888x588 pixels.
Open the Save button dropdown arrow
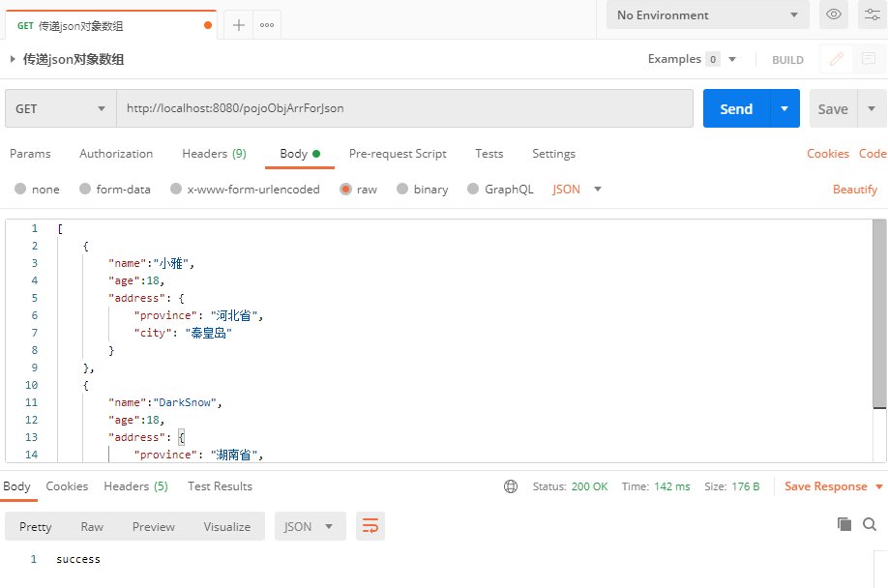coord(872,108)
